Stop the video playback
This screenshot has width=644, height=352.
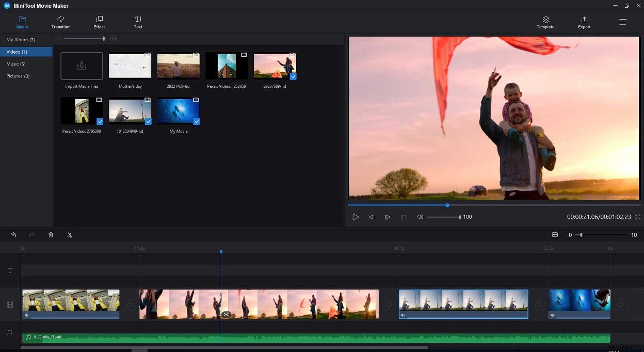(x=404, y=217)
